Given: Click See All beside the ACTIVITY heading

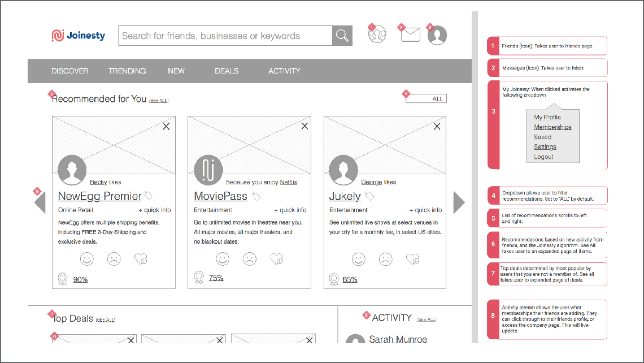Looking at the screenshot, I should 427,319.
